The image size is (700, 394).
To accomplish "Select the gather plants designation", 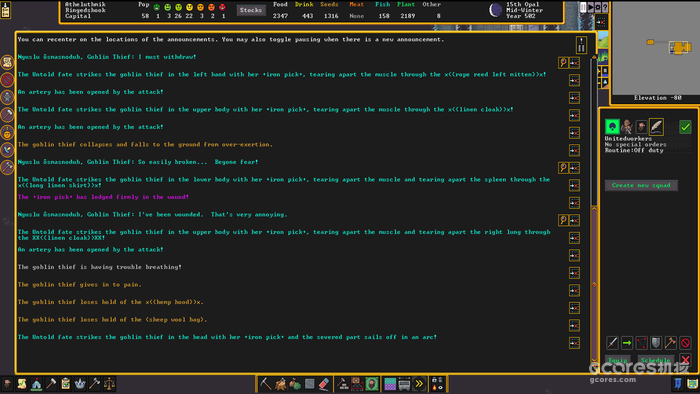I will click(295, 384).
